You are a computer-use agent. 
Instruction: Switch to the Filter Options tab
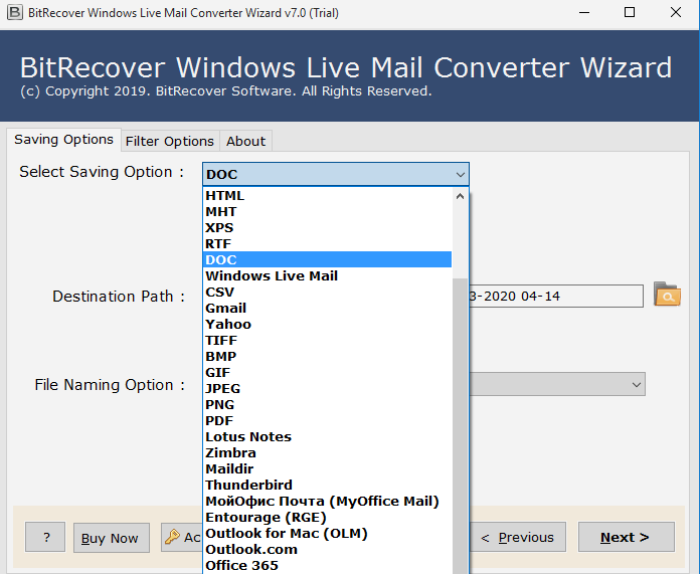pos(169,141)
